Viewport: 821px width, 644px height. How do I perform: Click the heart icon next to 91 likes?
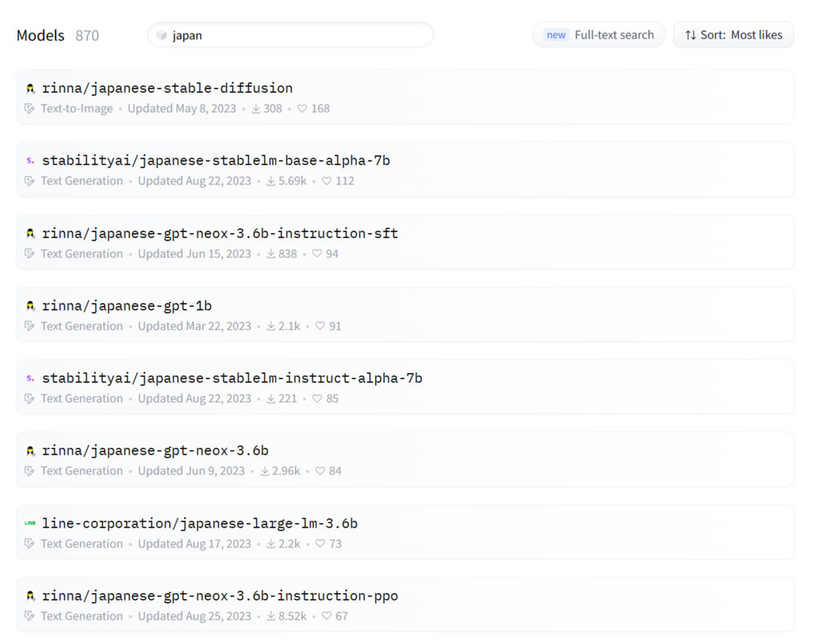(320, 327)
